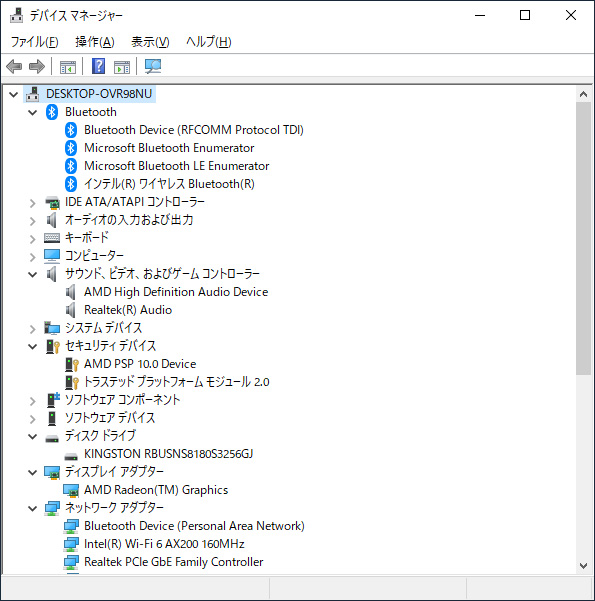Click the ネットワーク アダプター category icon
The image size is (595, 601).
(x=52, y=508)
